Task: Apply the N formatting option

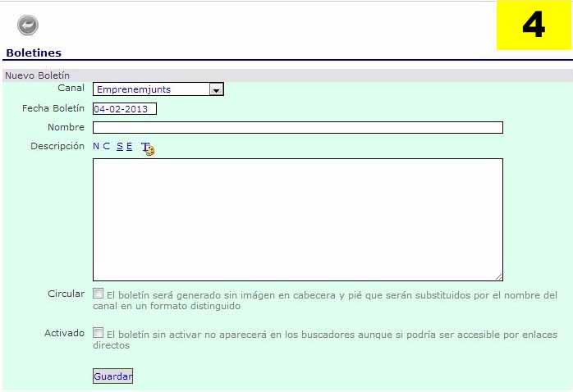Action: 96,147
